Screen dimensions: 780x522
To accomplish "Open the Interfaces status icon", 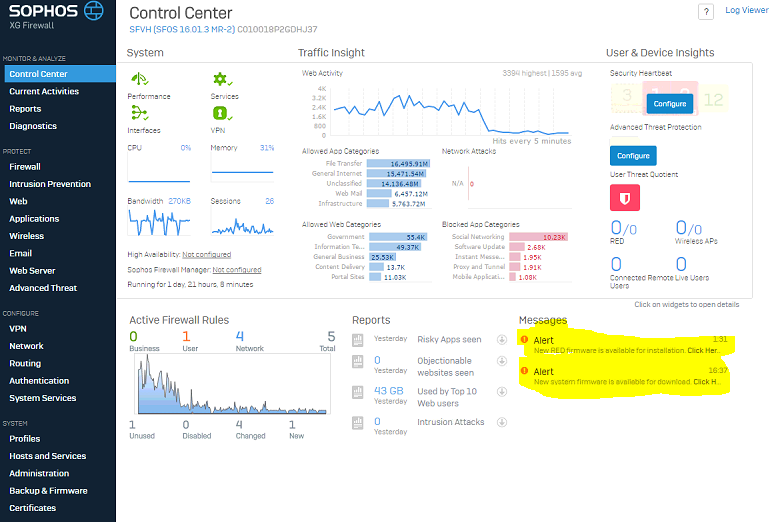I will pos(140,113).
